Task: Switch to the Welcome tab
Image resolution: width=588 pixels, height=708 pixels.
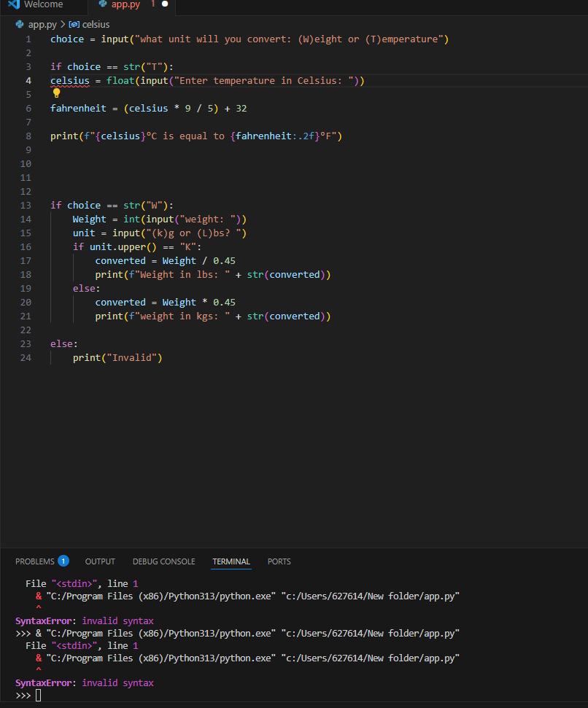Action: click(x=43, y=4)
